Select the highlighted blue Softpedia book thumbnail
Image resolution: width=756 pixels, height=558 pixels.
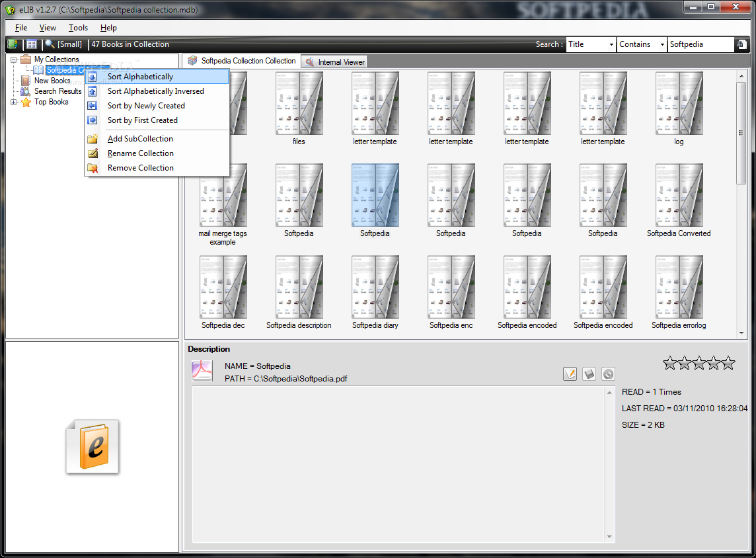point(375,195)
